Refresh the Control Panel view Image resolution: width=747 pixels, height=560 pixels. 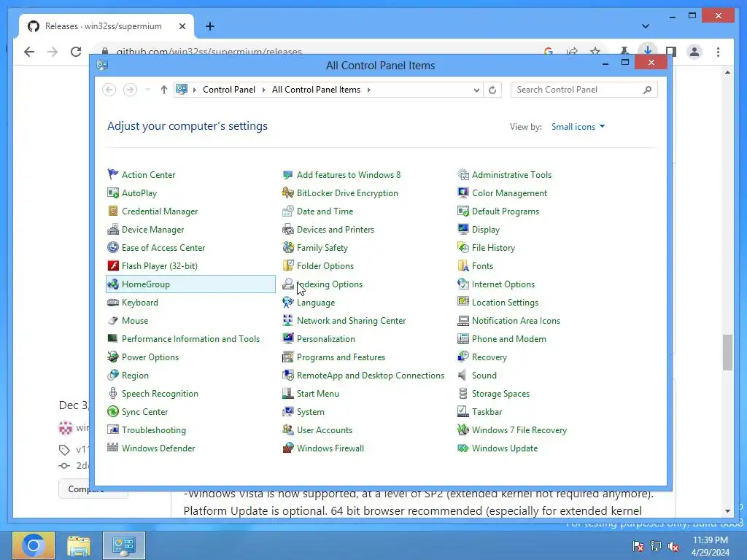(492, 90)
